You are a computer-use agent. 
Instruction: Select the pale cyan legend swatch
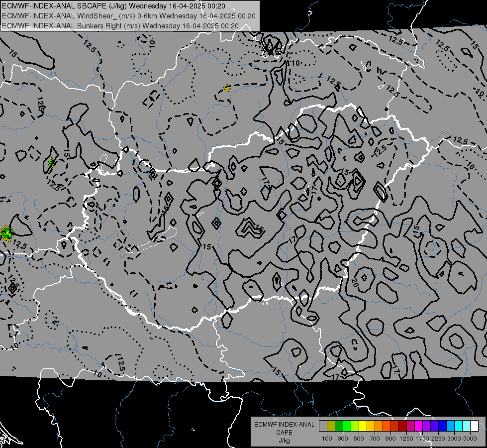[467, 426]
